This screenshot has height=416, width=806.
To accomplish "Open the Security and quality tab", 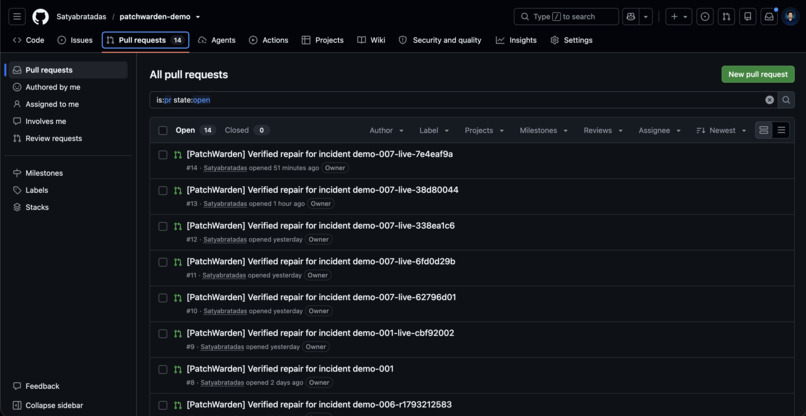I will (440, 40).
